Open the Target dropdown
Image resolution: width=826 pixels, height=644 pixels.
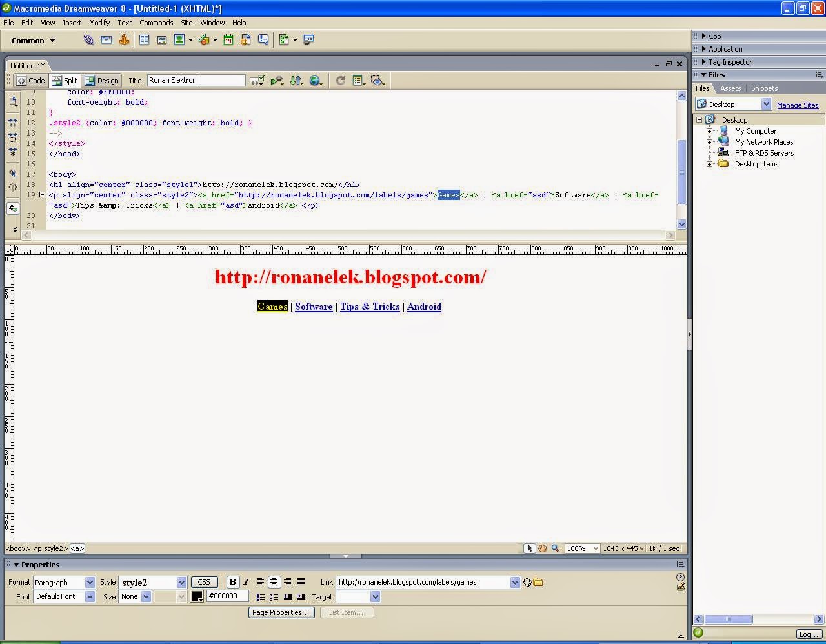[376, 597]
